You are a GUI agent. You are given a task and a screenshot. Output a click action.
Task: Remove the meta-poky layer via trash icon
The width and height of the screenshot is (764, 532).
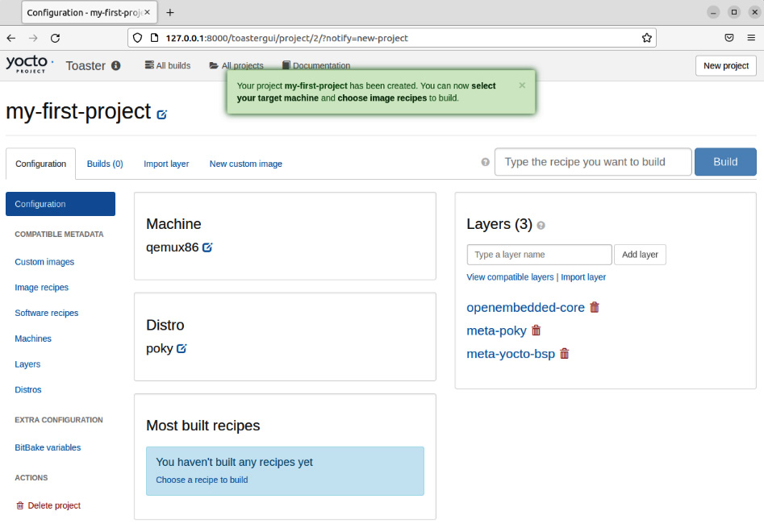(x=536, y=330)
